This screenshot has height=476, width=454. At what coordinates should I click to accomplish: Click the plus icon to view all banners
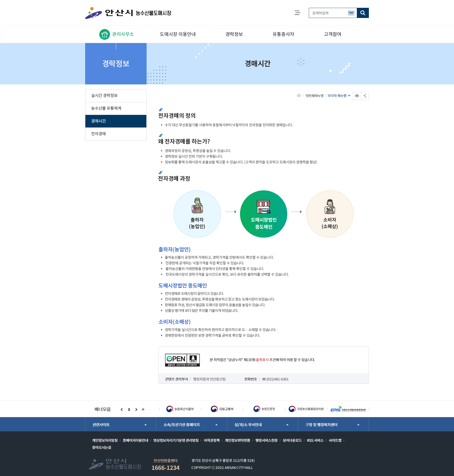[x=143, y=410]
